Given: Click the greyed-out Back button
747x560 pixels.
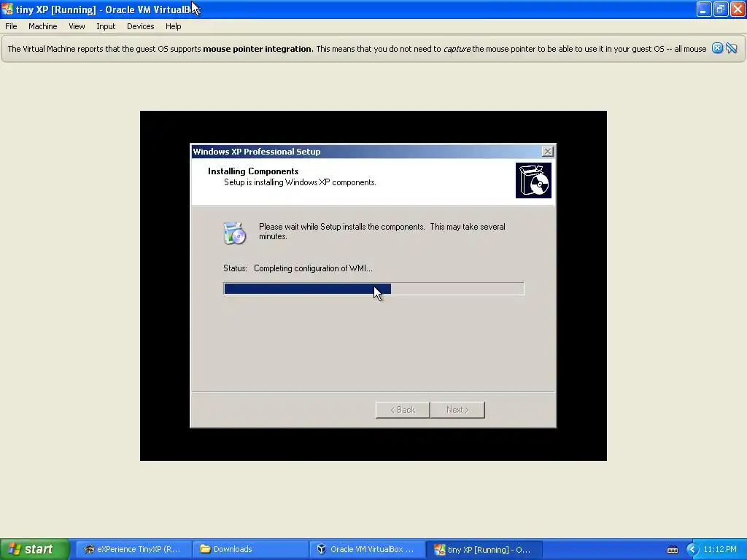Looking at the screenshot, I should pyautogui.click(x=403, y=410).
